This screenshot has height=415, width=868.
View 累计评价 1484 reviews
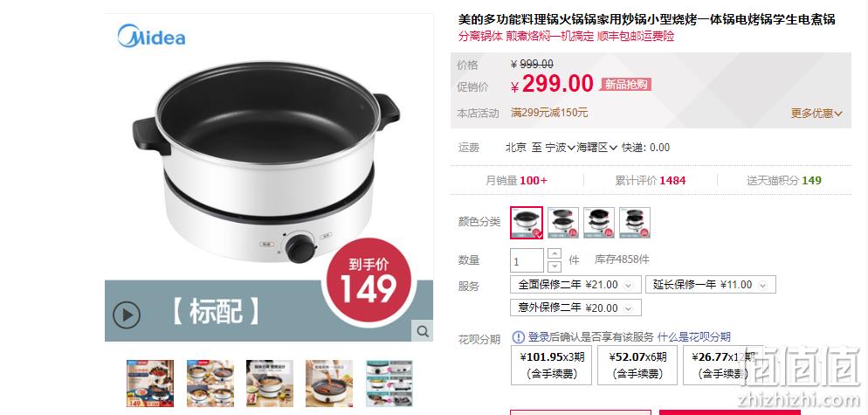651,180
